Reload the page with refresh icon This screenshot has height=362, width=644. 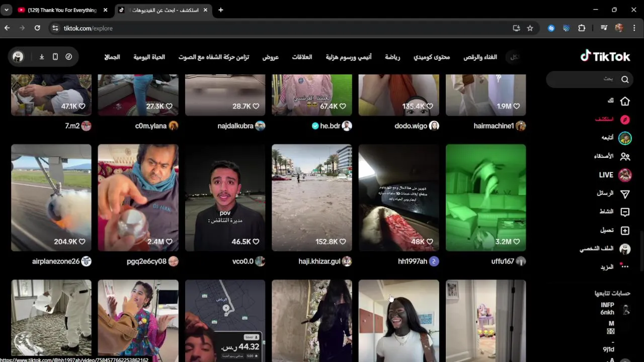click(x=37, y=28)
